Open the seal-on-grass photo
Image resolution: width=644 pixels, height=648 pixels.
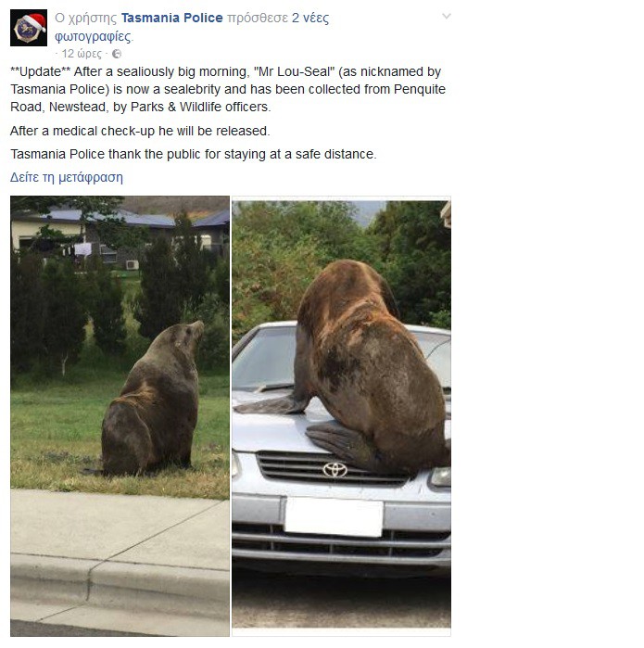(120, 415)
